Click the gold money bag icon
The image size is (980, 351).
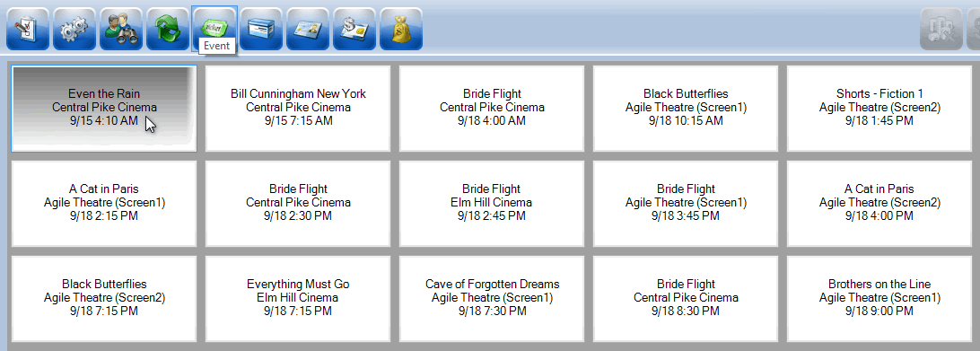click(401, 29)
